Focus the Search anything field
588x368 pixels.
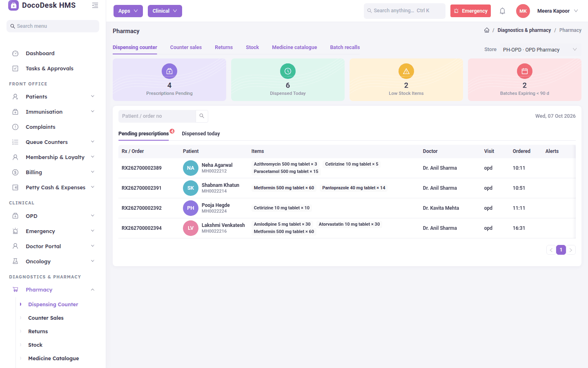[405, 11]
